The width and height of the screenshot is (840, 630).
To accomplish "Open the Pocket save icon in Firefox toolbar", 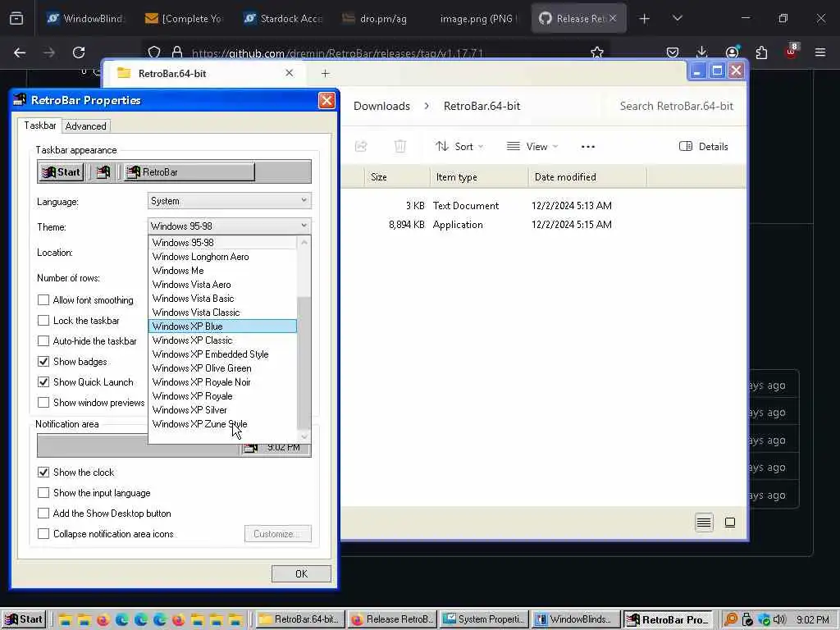I will click(x=673, y=52).
